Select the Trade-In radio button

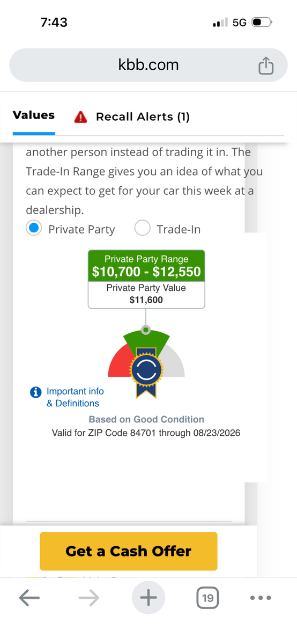[142, 229]
